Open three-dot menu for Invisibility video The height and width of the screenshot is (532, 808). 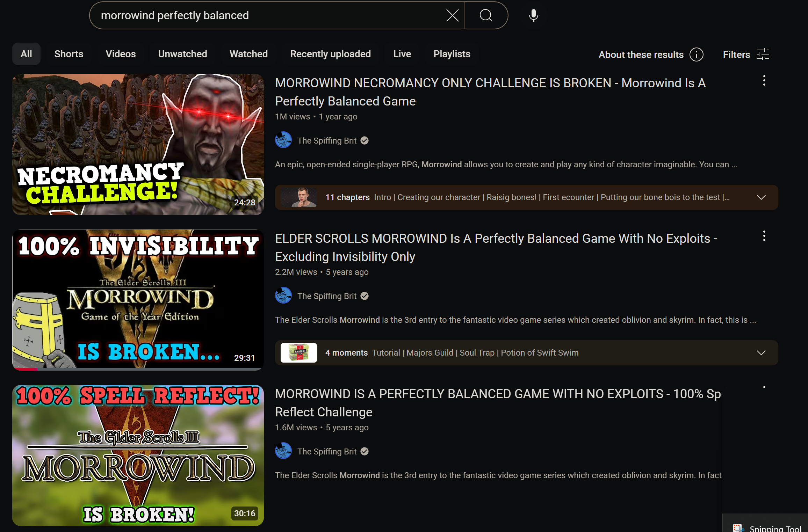tap(764, 236)
